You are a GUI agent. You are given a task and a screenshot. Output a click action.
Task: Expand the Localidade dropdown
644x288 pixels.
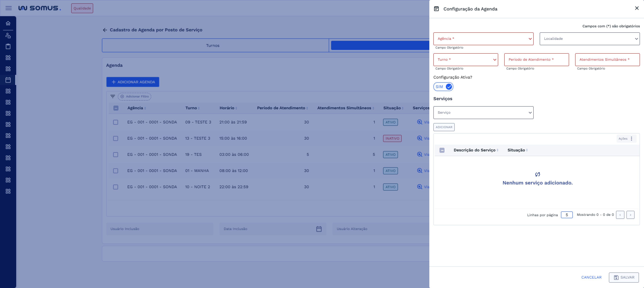click(x=589, y=39)
